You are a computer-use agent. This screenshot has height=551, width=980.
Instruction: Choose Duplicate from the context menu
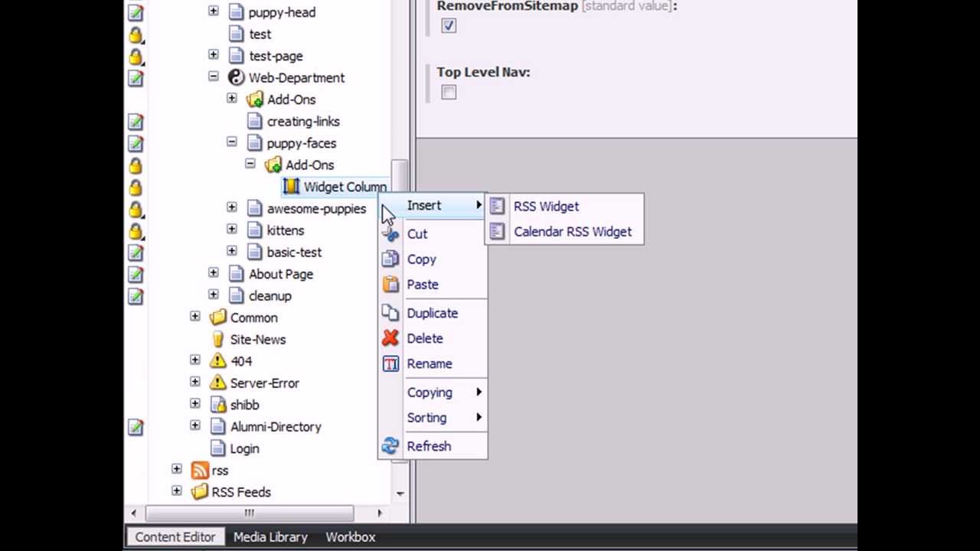[x=433, y=313]
